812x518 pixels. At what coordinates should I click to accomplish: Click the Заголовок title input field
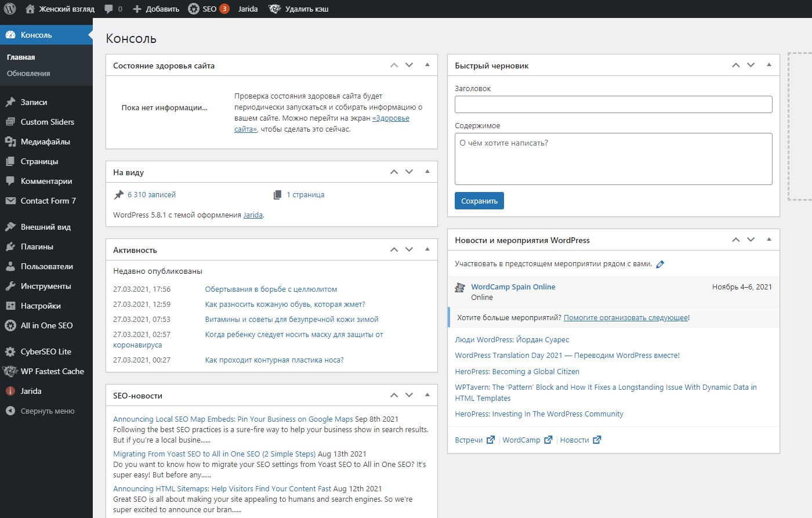click(x=613, y=104)
